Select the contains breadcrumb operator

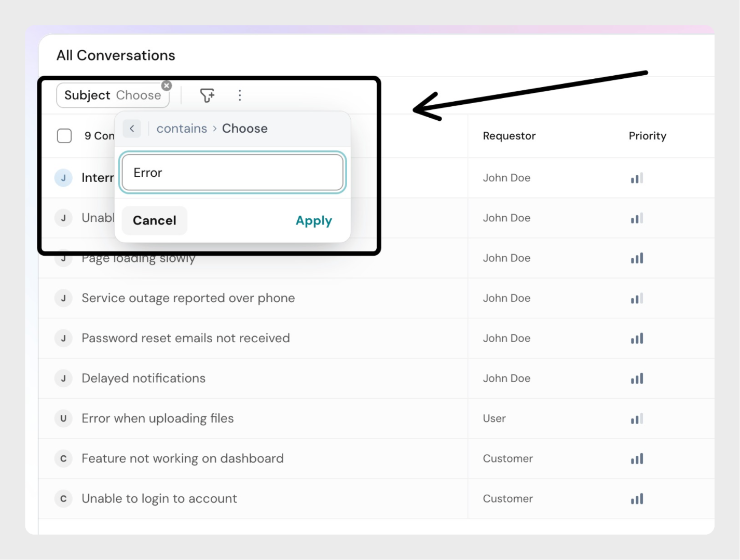click(x=182, y=129)
